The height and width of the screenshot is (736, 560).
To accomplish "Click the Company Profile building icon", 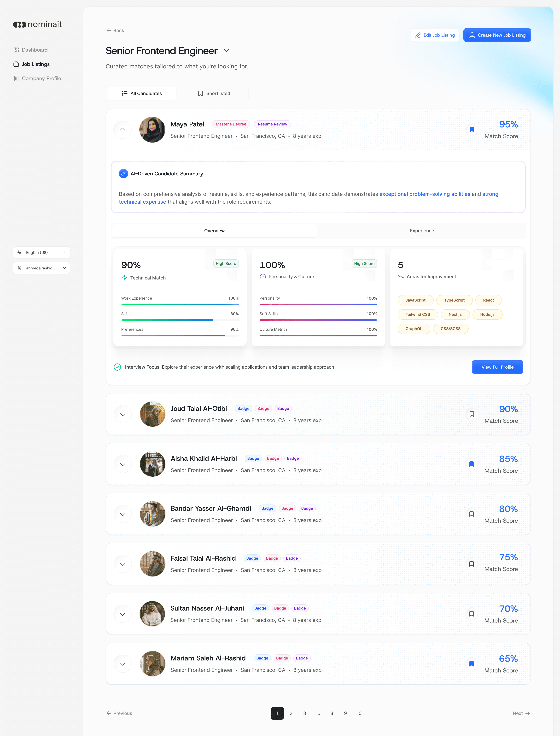I will (16, 78).
